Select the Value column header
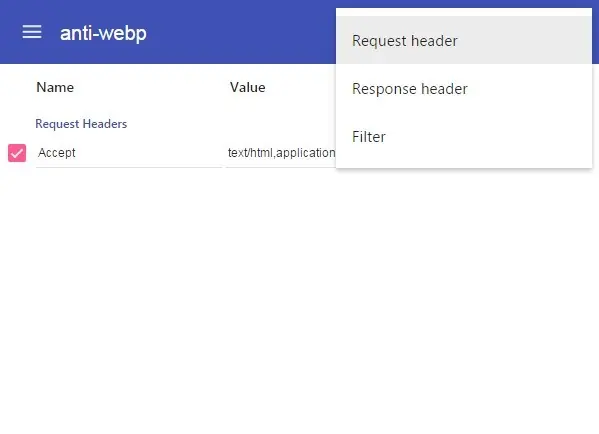Viewport: 599px width, 434px height. [x=248, y=87]
